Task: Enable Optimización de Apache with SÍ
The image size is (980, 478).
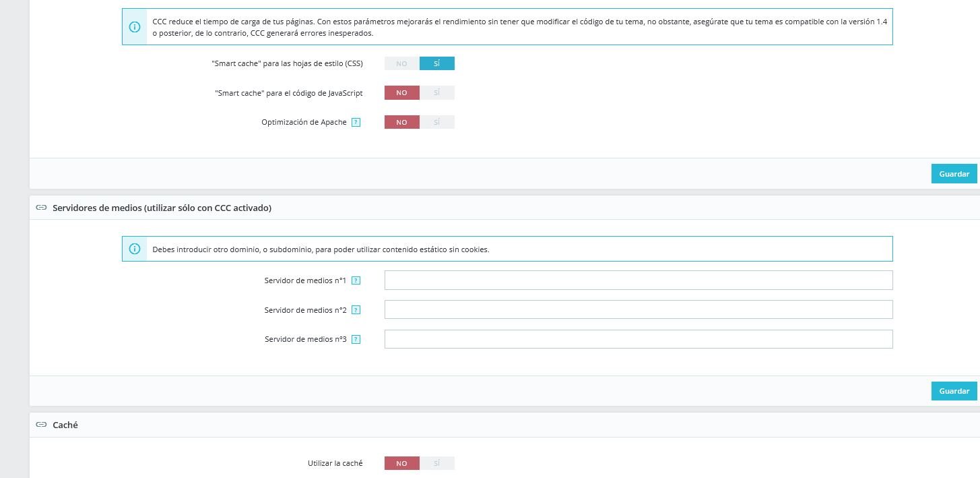Action: [437, 122]
